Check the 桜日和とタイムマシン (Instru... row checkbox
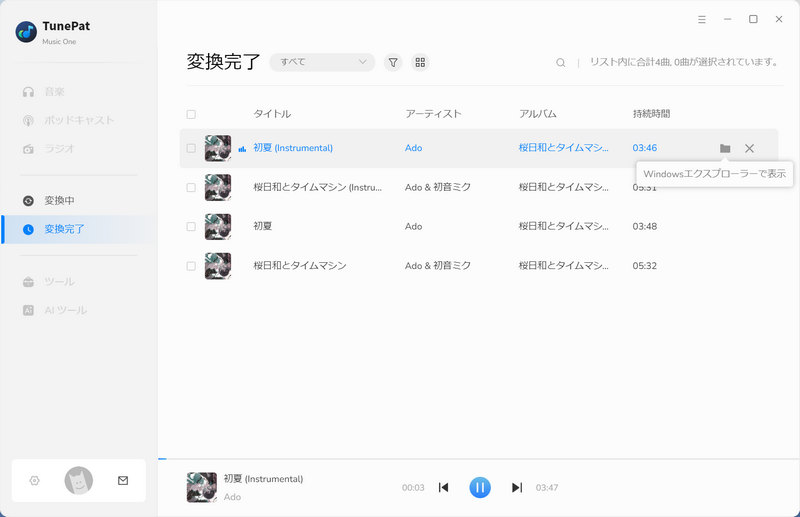Screen dimensions: 800x517 [x=191, y=188]
